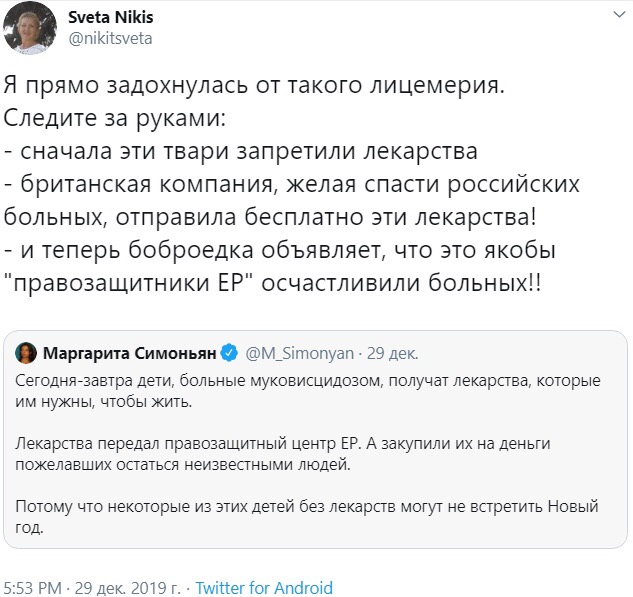Click the Twitter for Android link
Image resolution: width=633 pixels, height=597 pixels.
pyautogui.click(x=264, y=588)
